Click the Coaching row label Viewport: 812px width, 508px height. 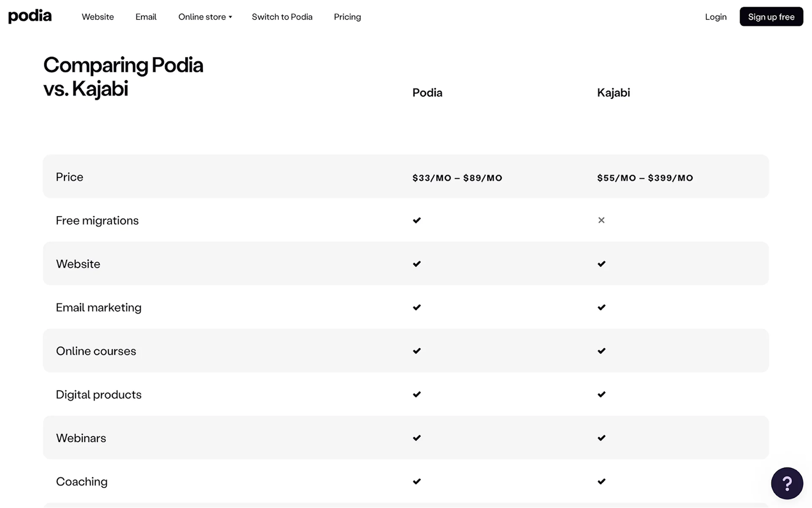pos(81,482)
